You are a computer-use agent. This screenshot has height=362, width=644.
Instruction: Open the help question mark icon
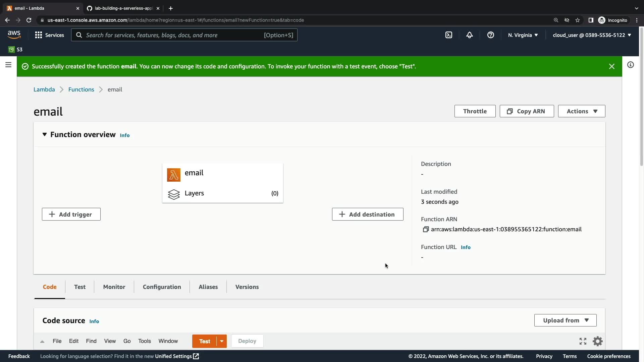point(490,35)
